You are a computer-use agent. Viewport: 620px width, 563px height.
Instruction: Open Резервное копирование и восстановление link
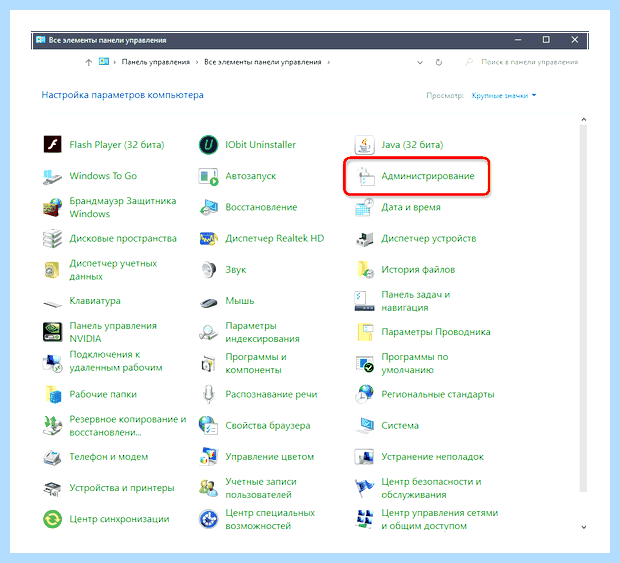point(128,426)
